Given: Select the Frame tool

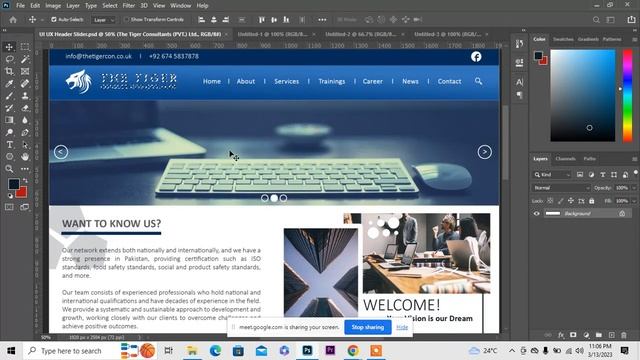Looking at the screenshot, I should click(25, 71).
